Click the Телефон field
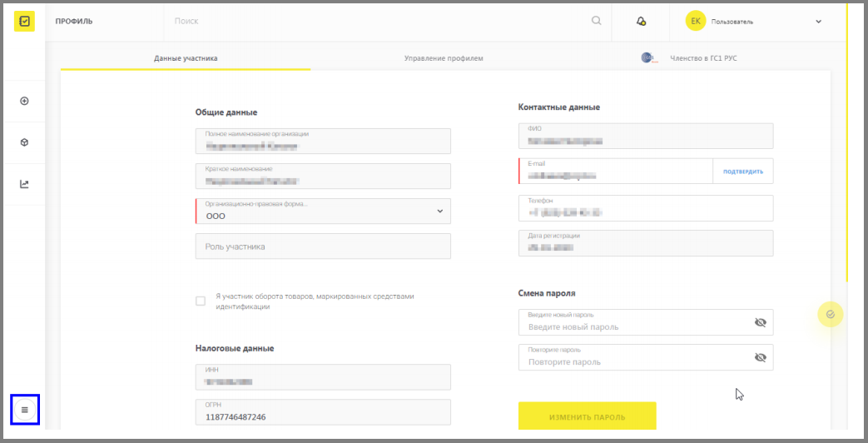Image resolution: width=868 pixels, height=443 pixels. point(646,207)
